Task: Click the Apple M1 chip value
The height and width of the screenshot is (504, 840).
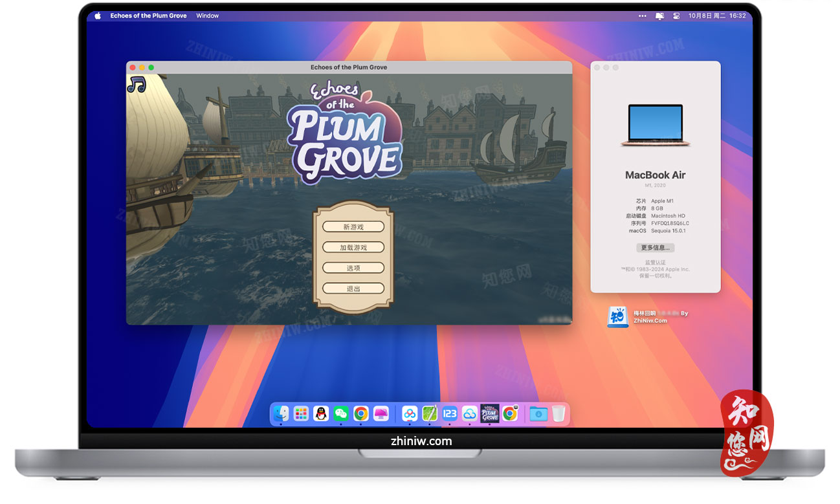Action: point(662,201)
